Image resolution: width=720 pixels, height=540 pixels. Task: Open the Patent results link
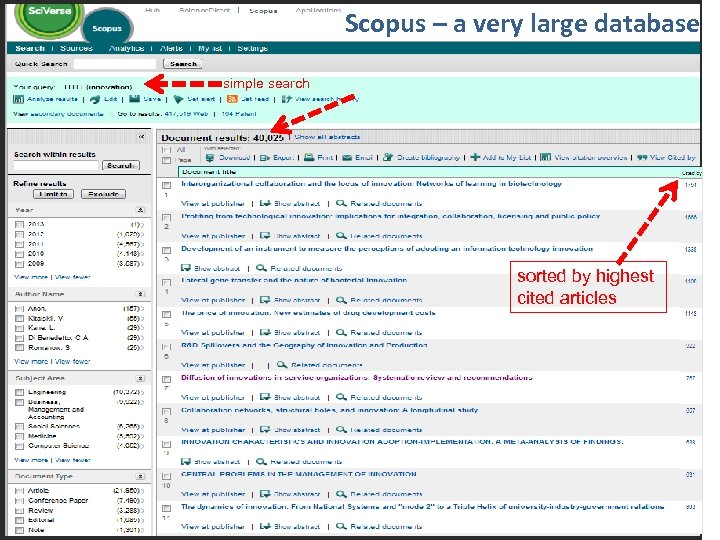point(239,114)
